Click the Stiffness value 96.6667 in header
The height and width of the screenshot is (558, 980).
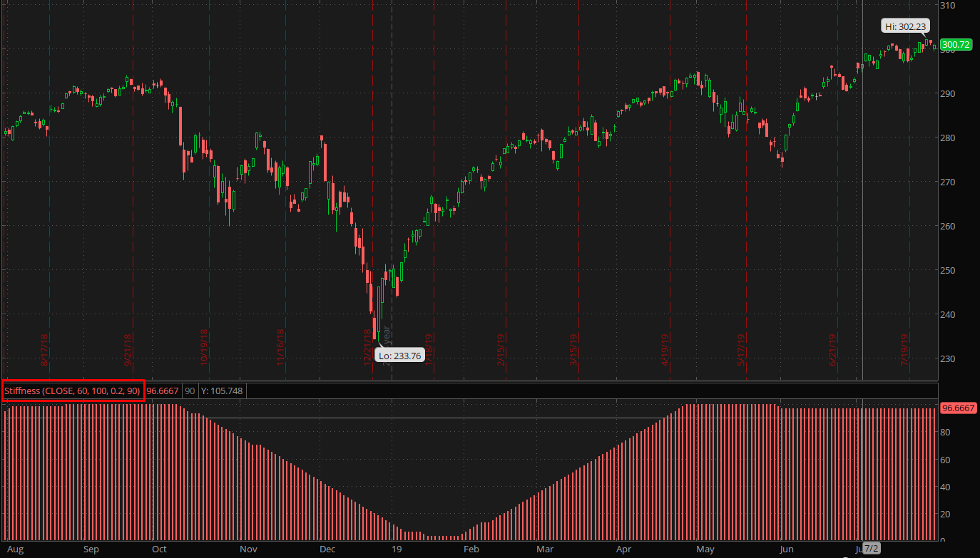point(163,391)
